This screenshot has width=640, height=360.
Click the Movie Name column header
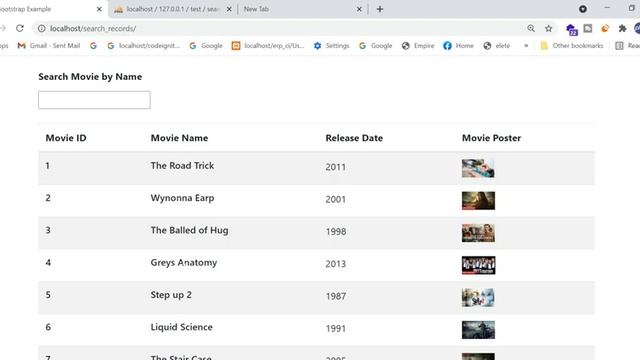[x=179, y=138]
